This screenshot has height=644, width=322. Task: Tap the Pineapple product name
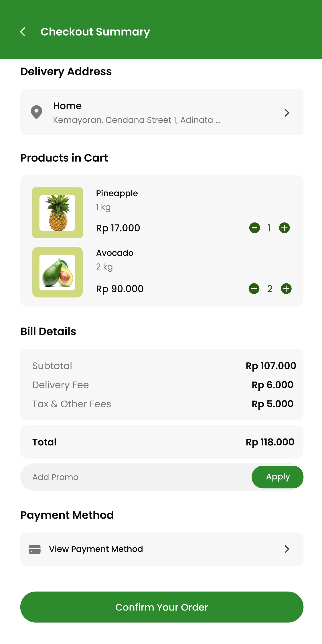click(117, 193)
